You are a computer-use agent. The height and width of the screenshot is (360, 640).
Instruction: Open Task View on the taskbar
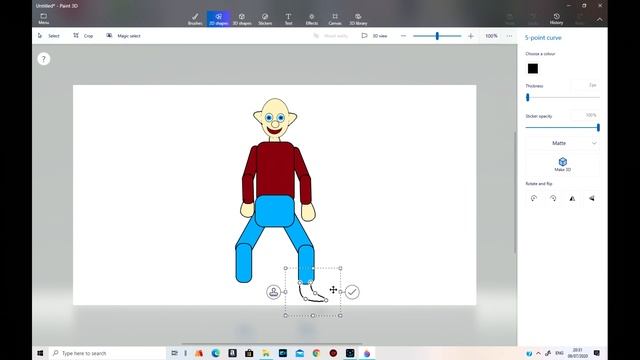click(x=174, y=353)
